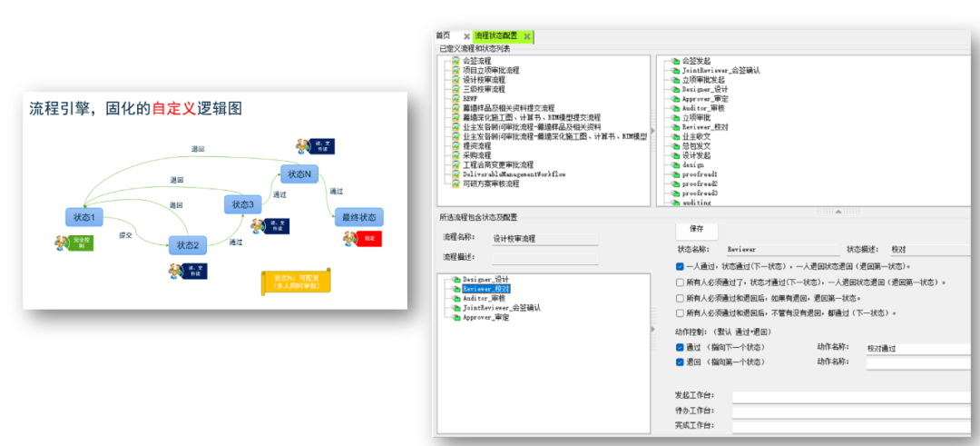The width and height of the screenshot is (980, 446).
Task: Click folder icon of Approver_审定 in lower list
Action: point(456,318)
